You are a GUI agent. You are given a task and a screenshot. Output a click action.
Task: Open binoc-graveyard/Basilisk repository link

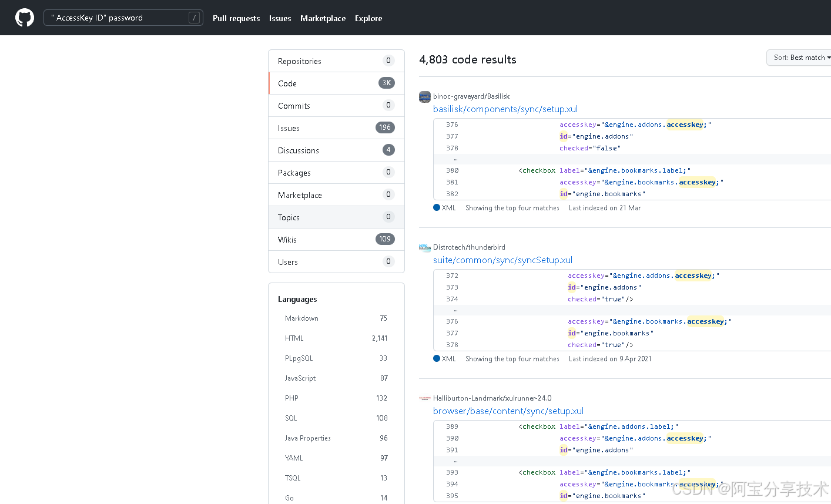pyautogui.click(x=471, y=96)
